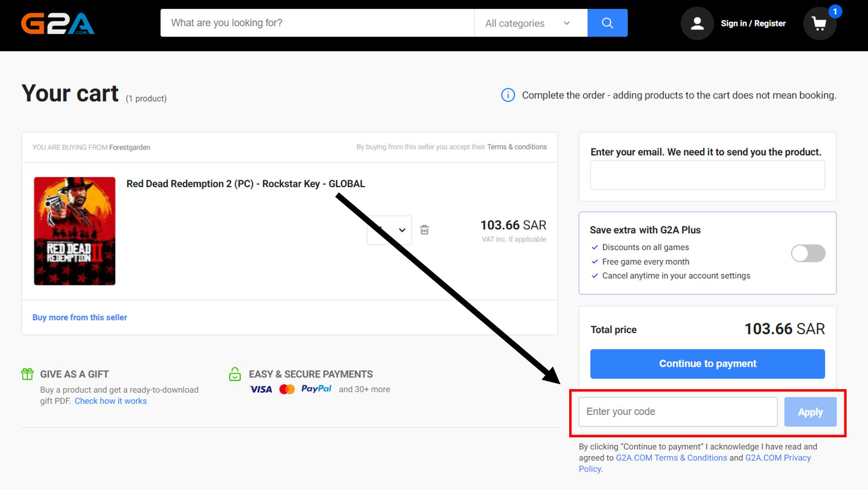
Task: Focus the search box field
Action: (x=318, y=23)
